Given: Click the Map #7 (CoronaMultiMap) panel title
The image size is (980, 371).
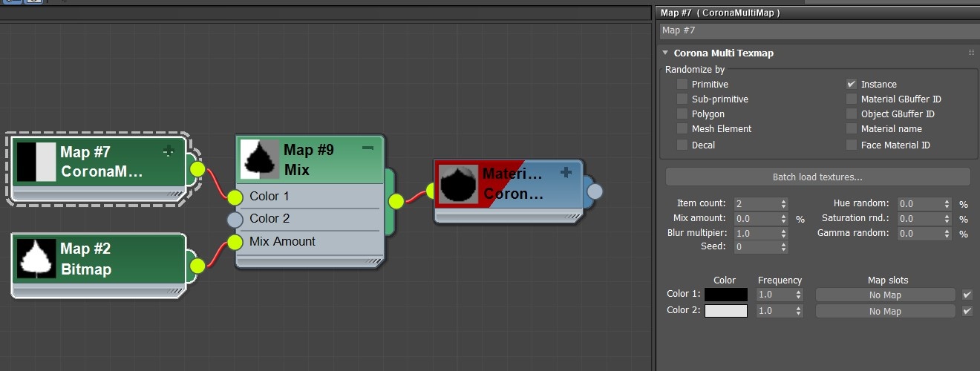Looking at the screenshot, I should pos(720,13).
